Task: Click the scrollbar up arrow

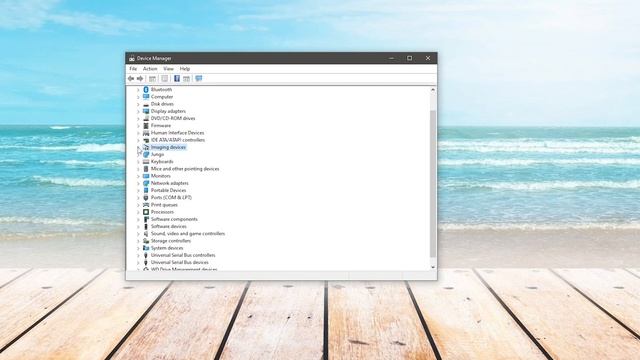Action: (x=433, y=89)
